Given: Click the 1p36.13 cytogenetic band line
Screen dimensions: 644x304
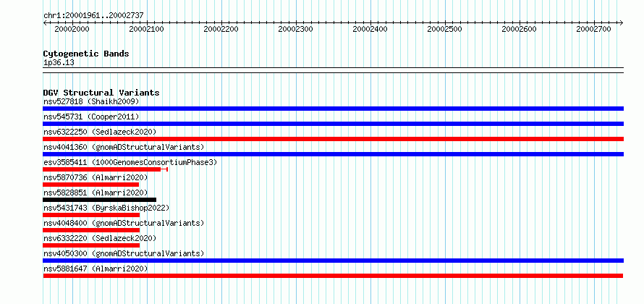Looking at the screenshot, I should tap(334, 70).
